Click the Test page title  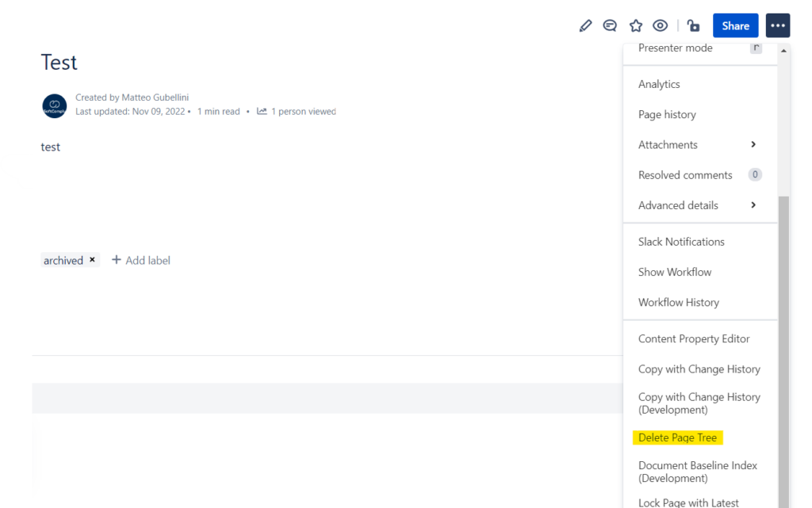point(59,63)
